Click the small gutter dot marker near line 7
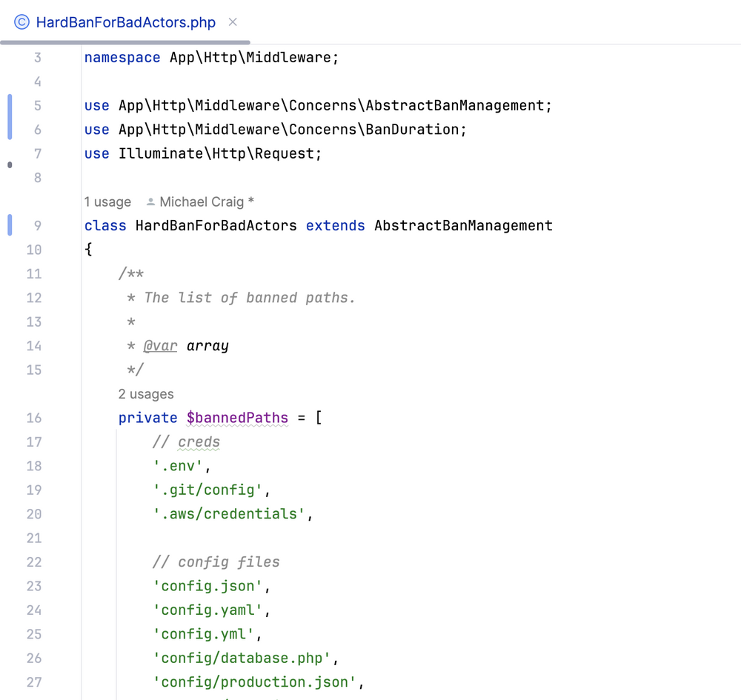 click(x=10, y=165)
